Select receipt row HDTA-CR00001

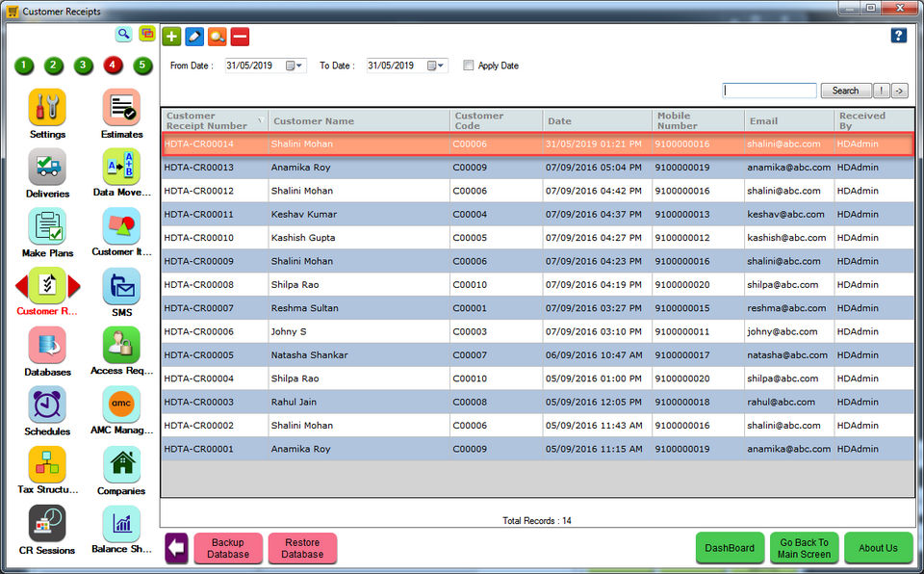[537, 449]
